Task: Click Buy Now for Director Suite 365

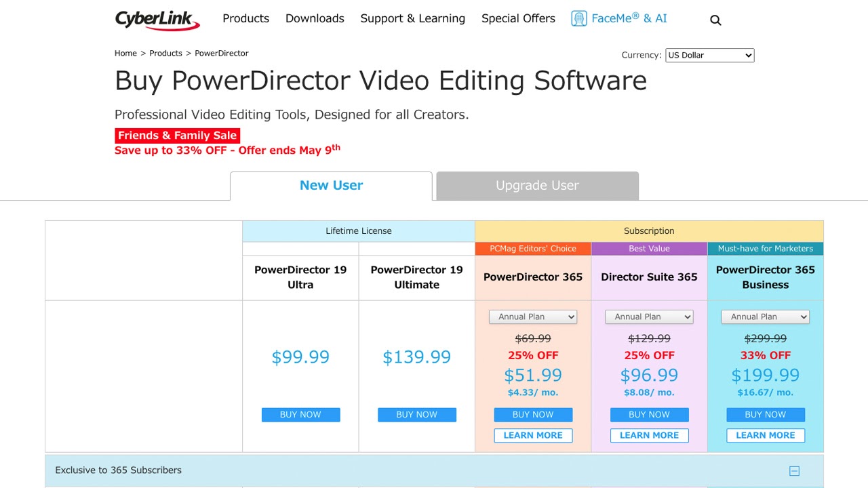Action: point(650,415)
